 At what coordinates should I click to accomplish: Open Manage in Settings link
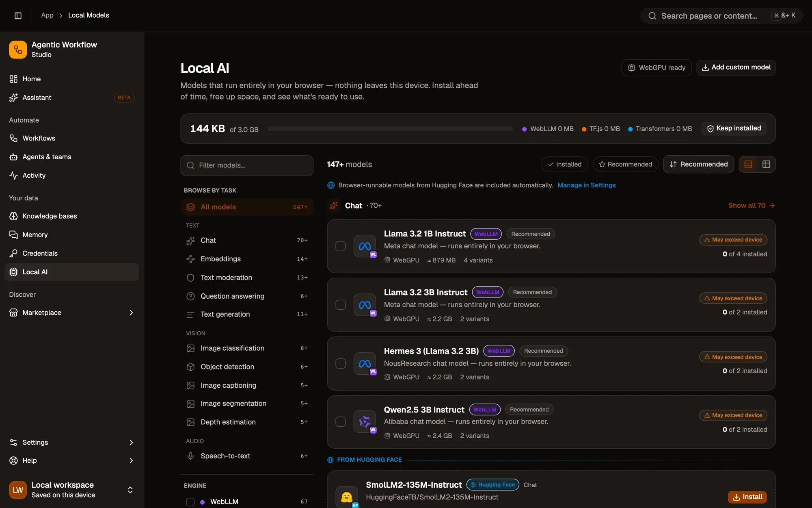(586, 185)
